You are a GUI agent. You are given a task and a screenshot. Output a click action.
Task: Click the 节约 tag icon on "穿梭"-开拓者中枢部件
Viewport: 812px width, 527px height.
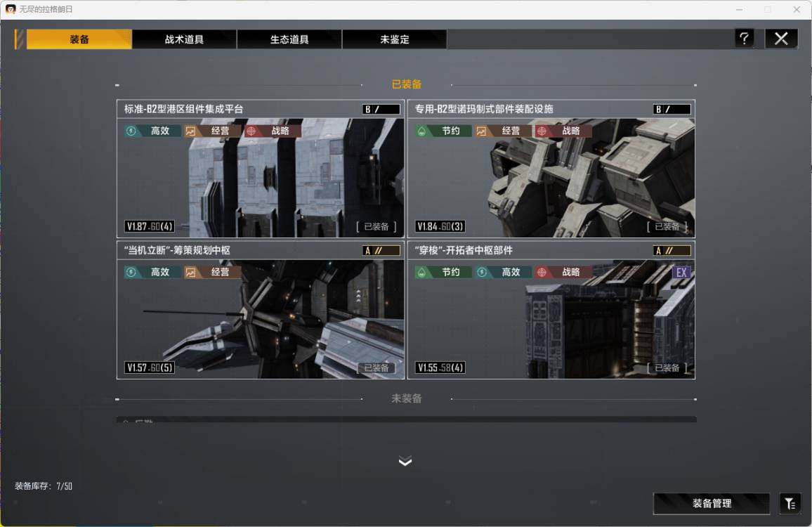421,272
